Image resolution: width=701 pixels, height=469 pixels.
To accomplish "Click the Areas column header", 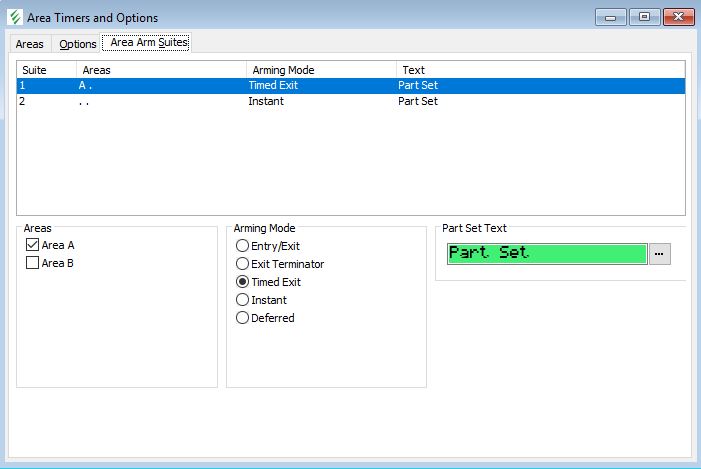I will pos(160,70).
